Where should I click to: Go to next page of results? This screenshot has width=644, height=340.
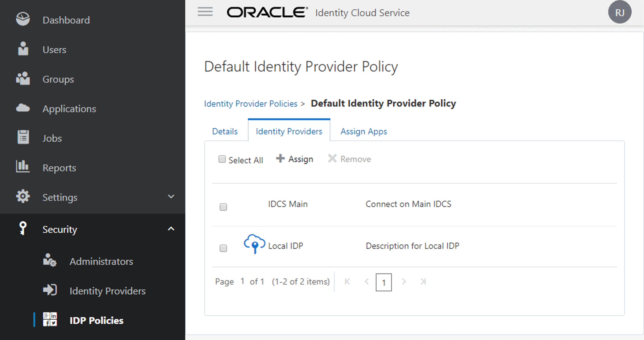(x=404, y=281)
